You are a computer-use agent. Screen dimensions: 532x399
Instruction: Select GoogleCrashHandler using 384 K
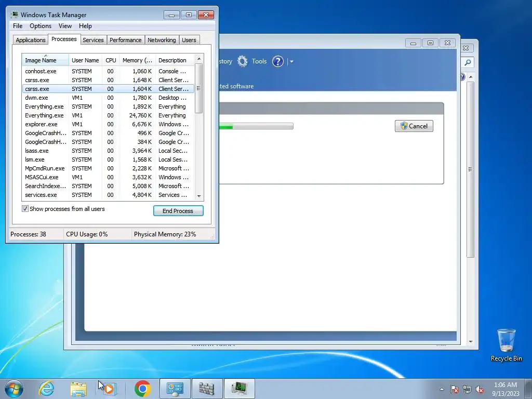(x=108, y=142)
